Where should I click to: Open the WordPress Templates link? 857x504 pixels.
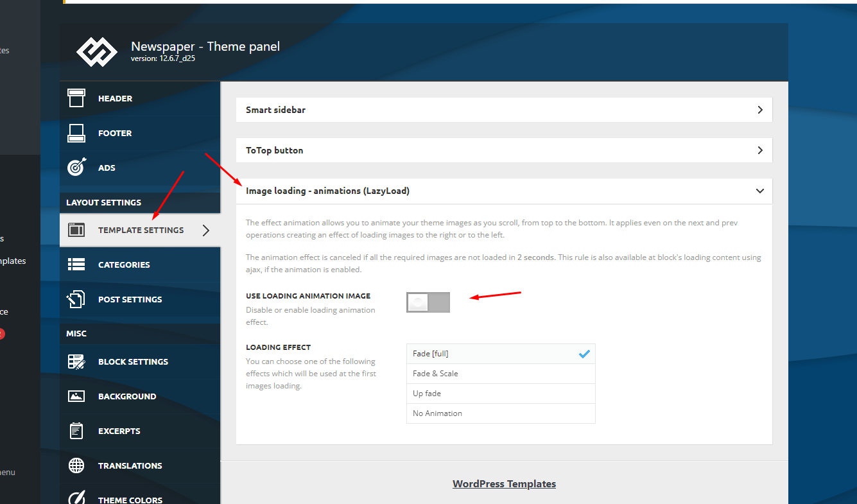504,484
